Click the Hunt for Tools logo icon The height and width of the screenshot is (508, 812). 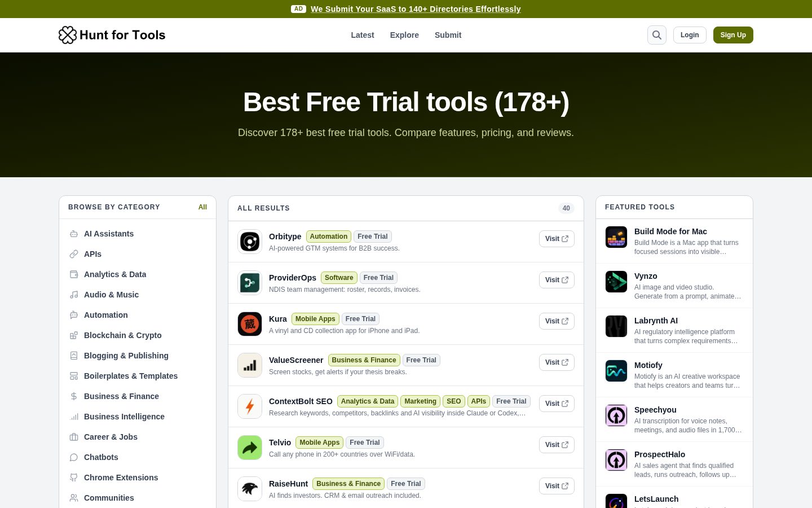(x=68, y=35)
